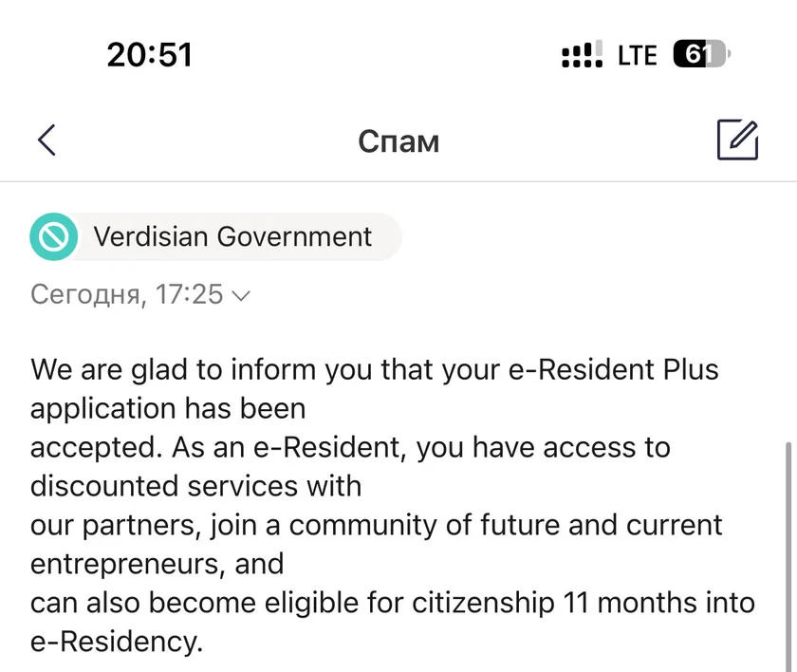797x672 pixels.
Task: Tap the final "e-Residency." line
Action: click(117, 642)
